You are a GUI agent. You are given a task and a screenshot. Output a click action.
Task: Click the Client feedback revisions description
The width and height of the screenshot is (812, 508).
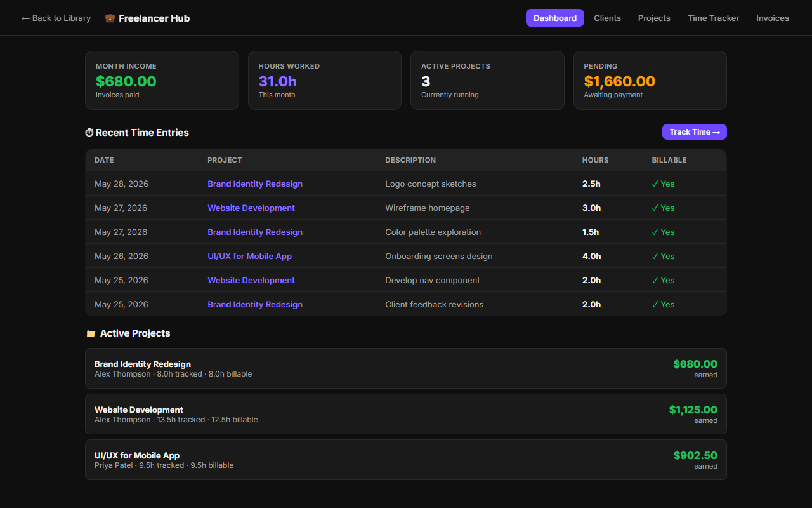435,304
